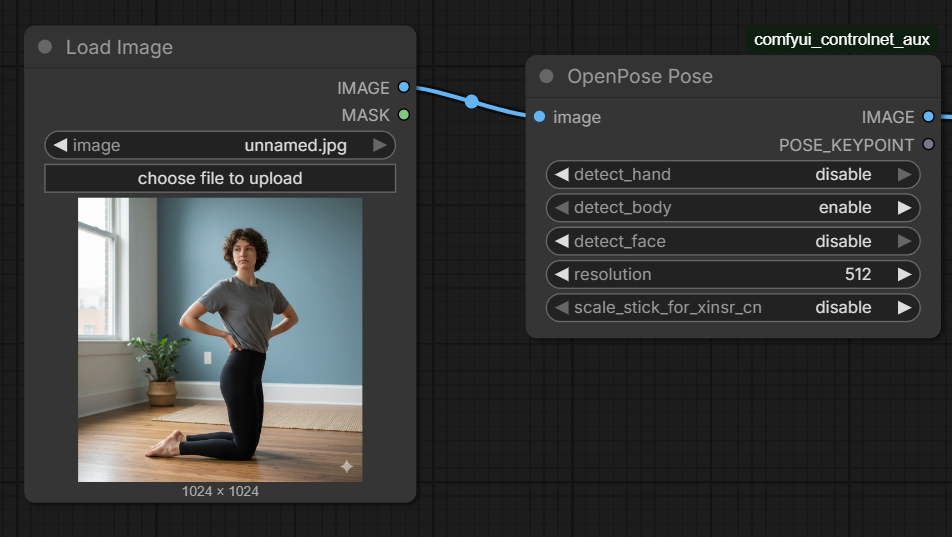Select next image file with right arrow

point(379,145)
